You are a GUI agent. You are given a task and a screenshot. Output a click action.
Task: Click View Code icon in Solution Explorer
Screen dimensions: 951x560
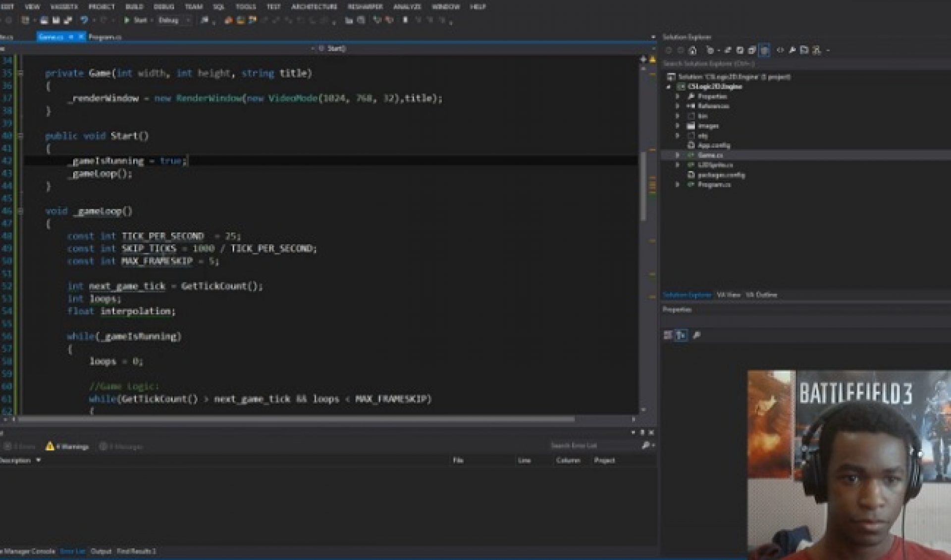coord(780,50)
